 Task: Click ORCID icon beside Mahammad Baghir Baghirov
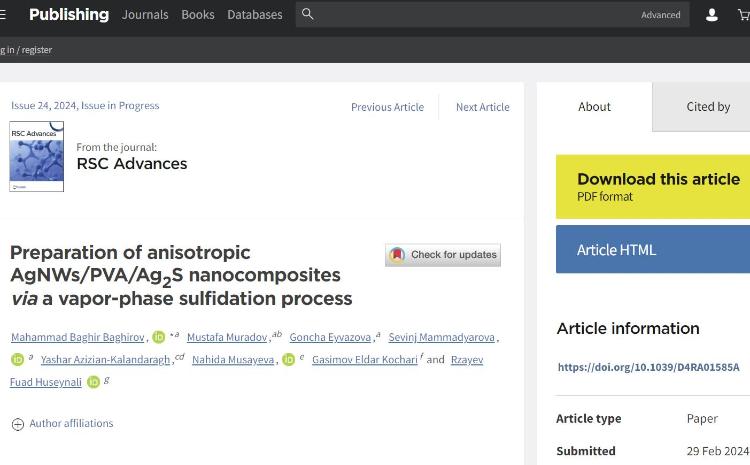tap(159, 337)
